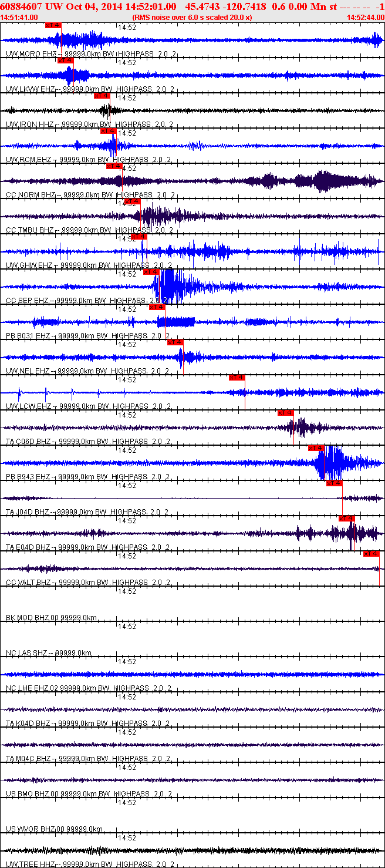
Task: Select the pick marker on TA.E04D trace
Action: 347,519
